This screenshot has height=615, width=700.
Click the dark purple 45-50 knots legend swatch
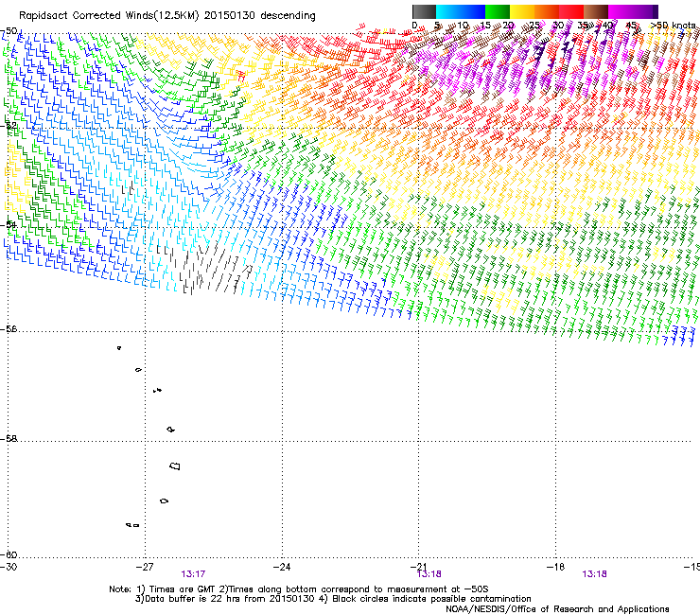click(x=645, y=11)
